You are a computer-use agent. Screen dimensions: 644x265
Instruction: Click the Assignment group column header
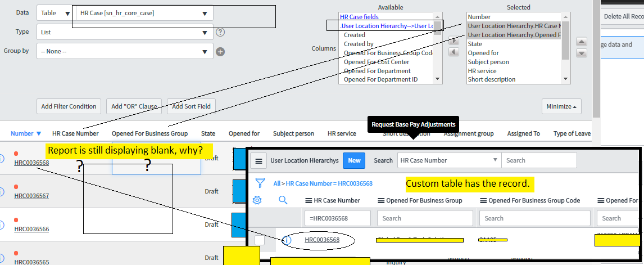coord(469,133)
